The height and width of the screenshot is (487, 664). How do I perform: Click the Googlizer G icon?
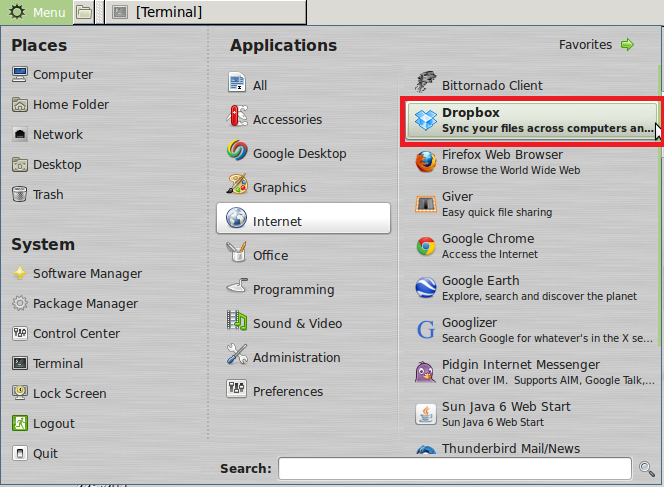pyautogui.click(x=426, y=329)
